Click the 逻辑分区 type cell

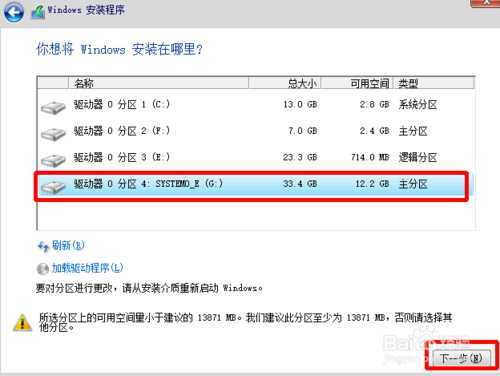tap(418, 157)
